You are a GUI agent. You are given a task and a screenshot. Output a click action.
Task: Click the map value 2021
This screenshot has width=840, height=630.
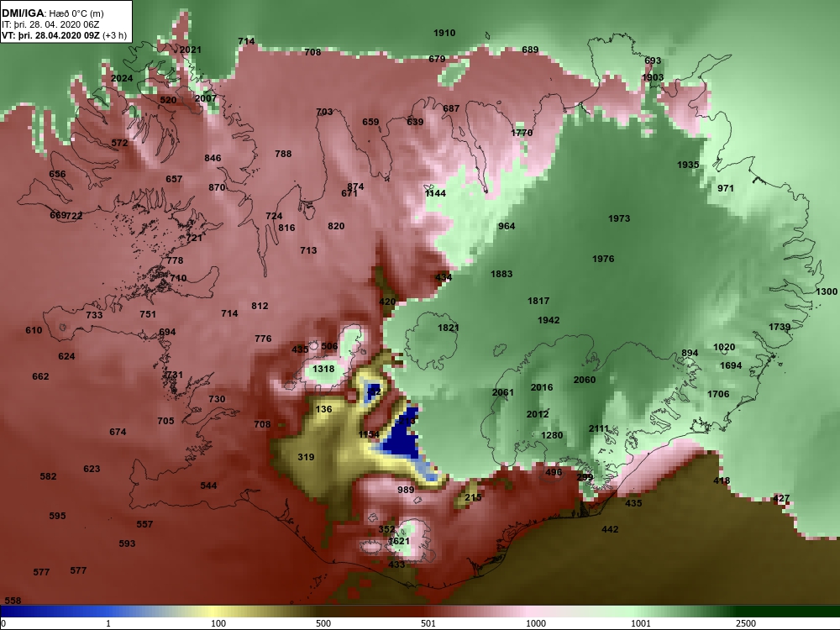(x=190, y=50)
